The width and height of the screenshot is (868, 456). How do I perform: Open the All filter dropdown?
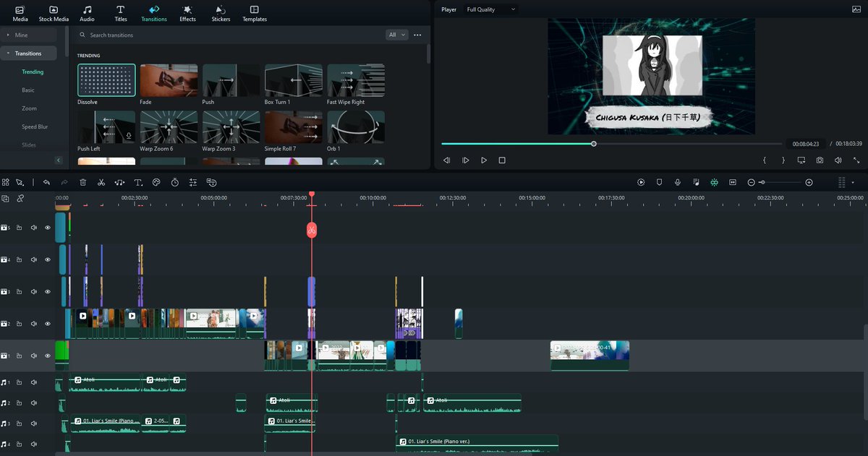pos(397,35)
